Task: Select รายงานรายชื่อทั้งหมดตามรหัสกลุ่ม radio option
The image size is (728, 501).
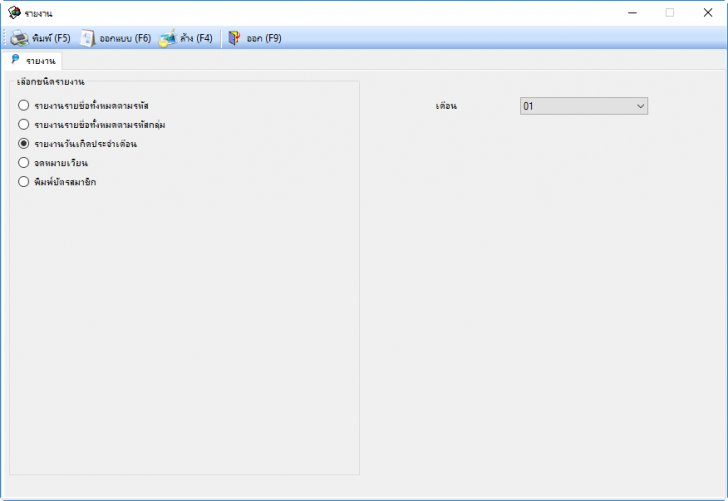Action: [x=24, y=124]
